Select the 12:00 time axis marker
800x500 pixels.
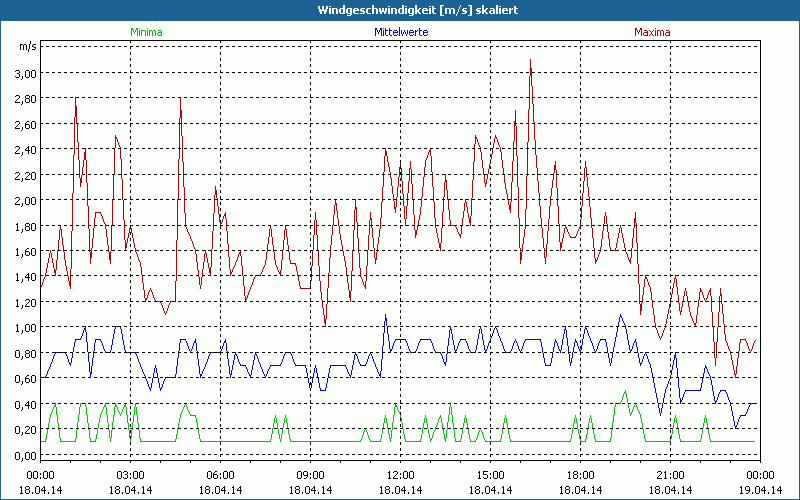pyautogui.click(x=400, y=475)
